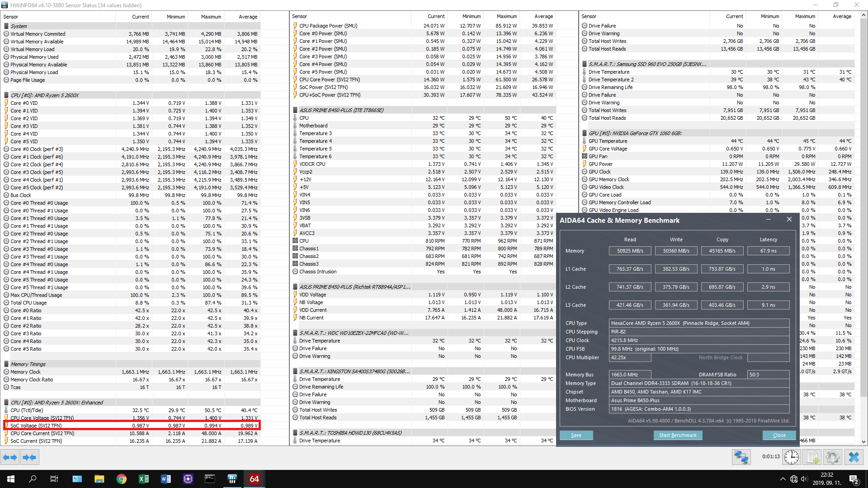The width and height of the screenshot is (868, 488).
Task: Open the network status tray icon
Action: (794, 479)
